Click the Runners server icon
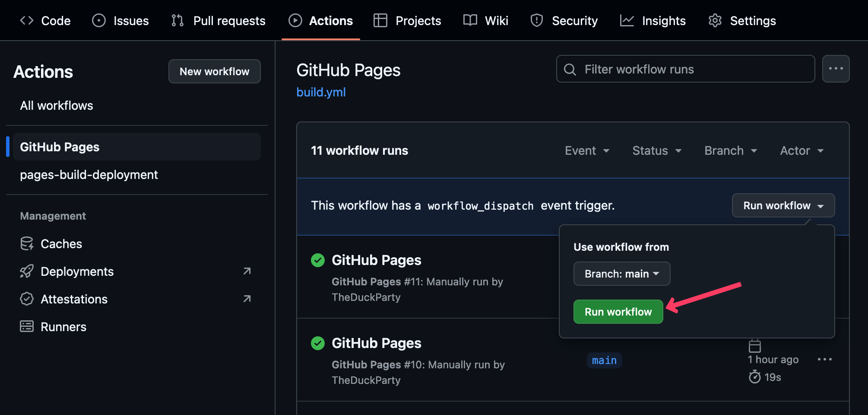The image size is (868, 415). [27, 327]
